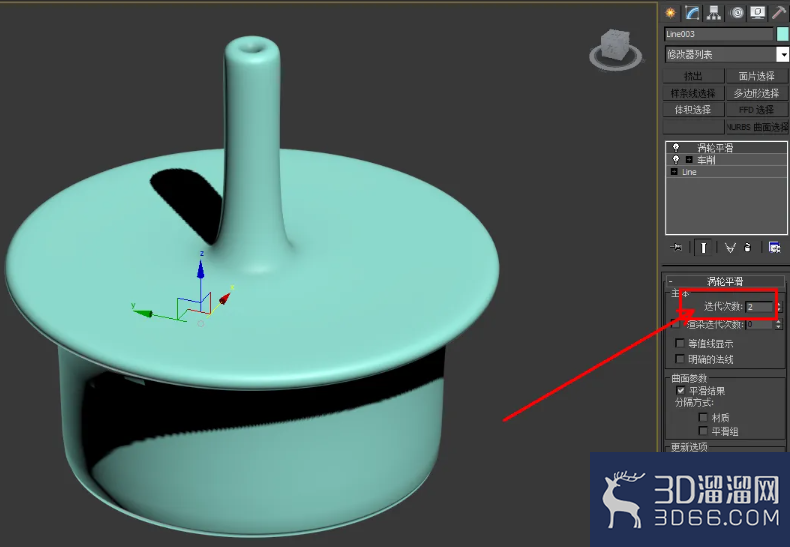Click the NURBS 曲面选择 button
The height and width of the screenshot is (547, 790).
(757, 126)
